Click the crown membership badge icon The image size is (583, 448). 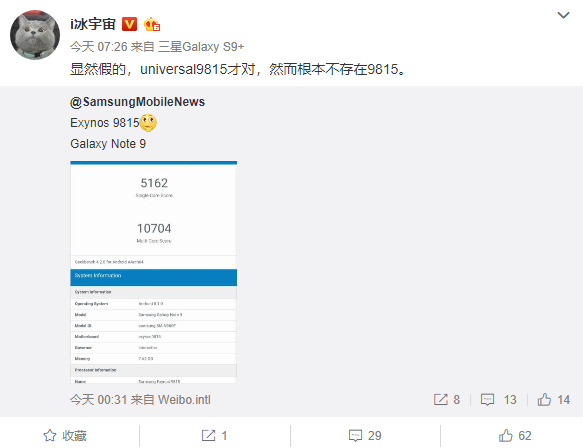(x=152, y=25)
